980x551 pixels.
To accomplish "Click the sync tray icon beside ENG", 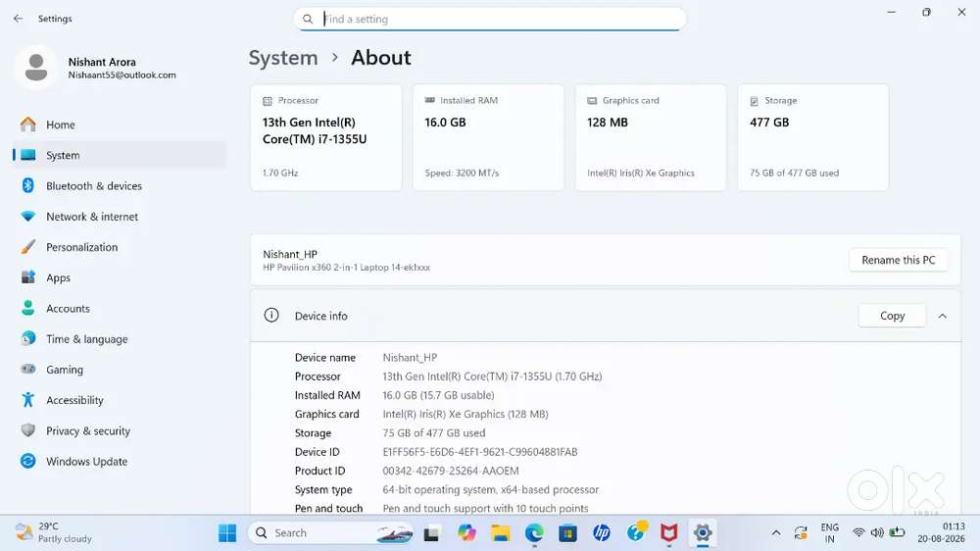I will tap(801, 533).
